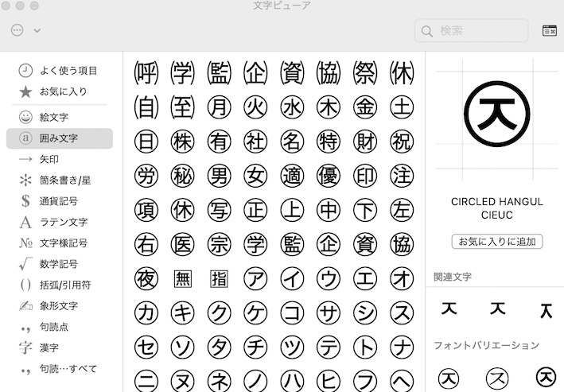
Task: Pick circled katakana サ
Action: tap(329, 312)
